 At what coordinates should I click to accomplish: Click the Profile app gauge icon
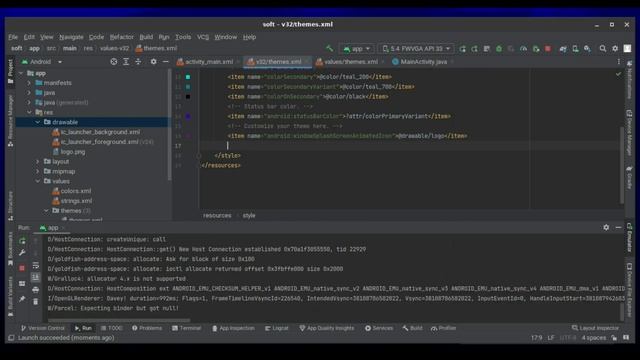tap(523, 49)
